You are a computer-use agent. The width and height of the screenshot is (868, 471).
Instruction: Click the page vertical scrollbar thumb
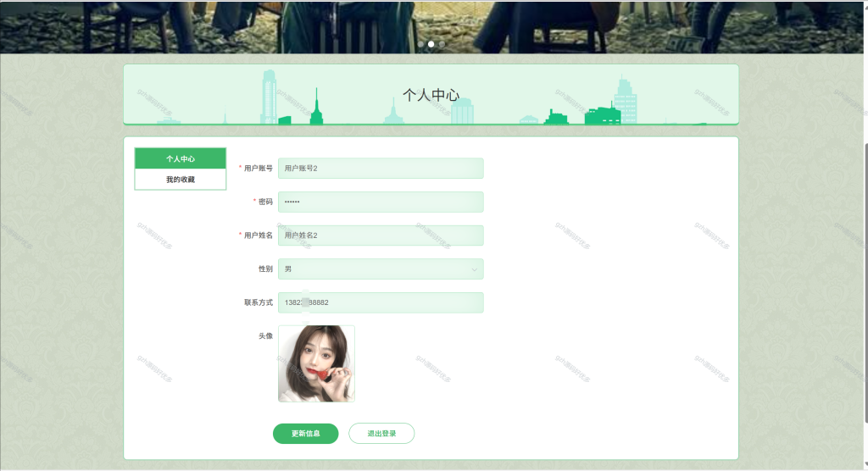(865, 282)
